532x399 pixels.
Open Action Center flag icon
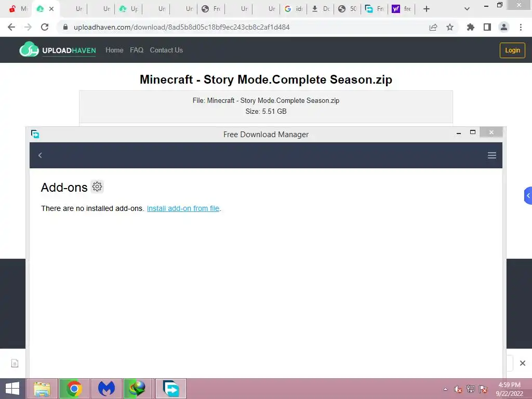[483, 389]
